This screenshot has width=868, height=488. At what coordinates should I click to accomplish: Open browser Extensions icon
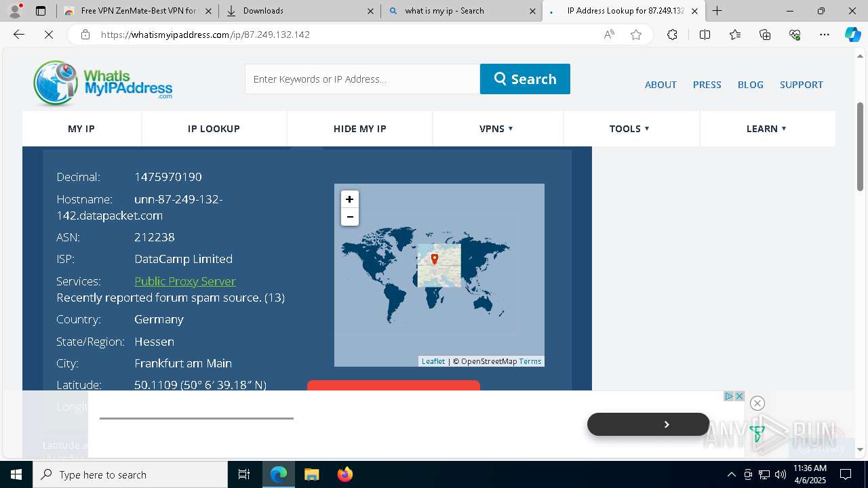pyautogui.click(x=672, y=35)
